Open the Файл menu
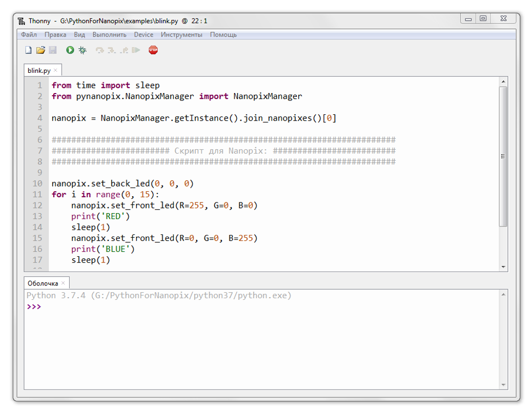 [x=29, y=35]
